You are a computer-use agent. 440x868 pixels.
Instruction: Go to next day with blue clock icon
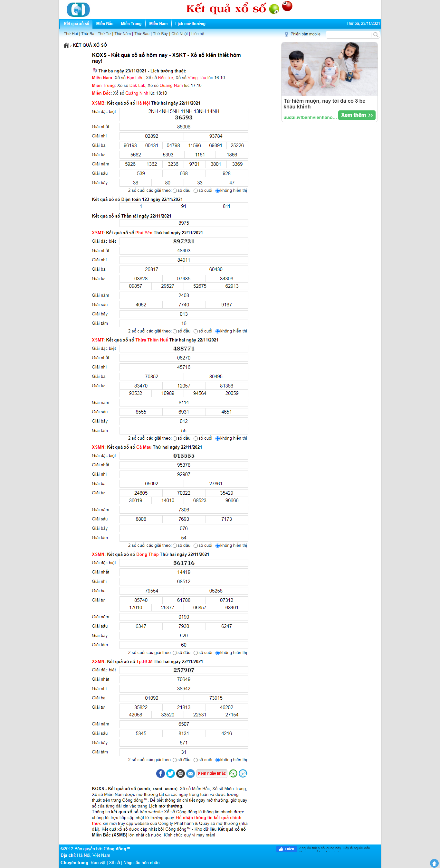click(243, 773)
